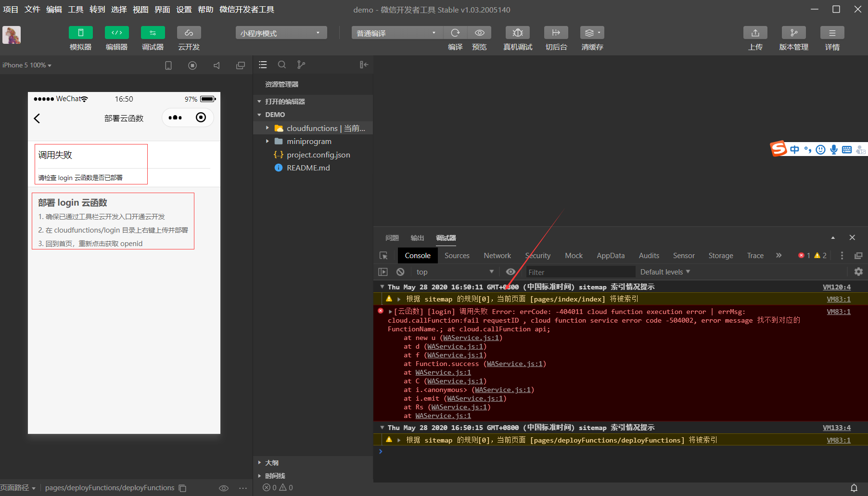
Task: Click the compile refresh icon (编译)
Action: (455, 33)
